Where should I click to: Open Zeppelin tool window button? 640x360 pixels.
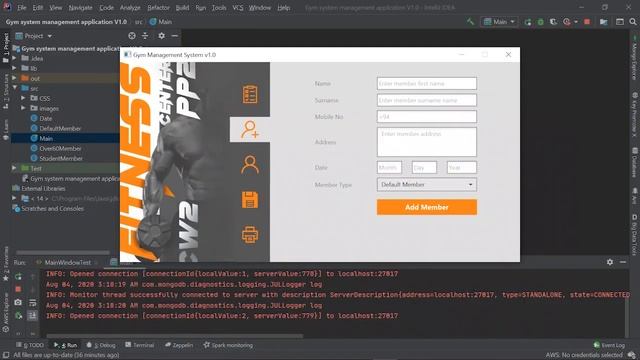179,345
